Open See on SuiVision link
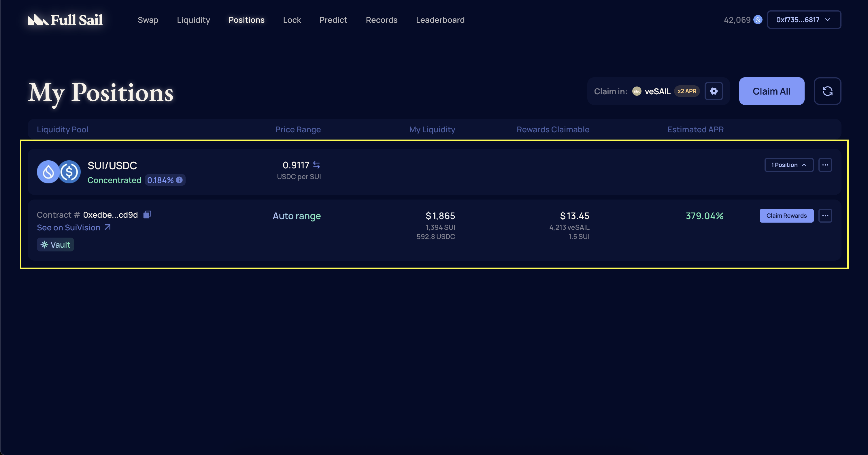Viewport: 868px width, 455px height. coord(73,227)
